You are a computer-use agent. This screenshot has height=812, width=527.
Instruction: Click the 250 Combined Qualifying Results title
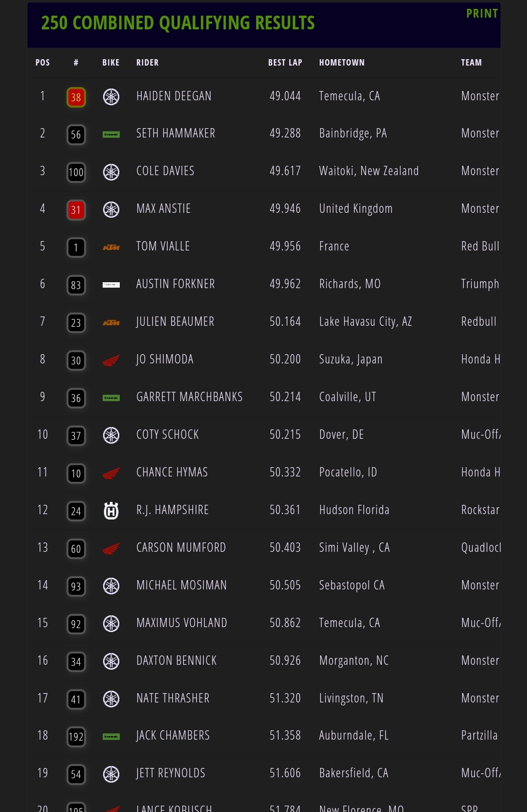(x=178, y=23)
